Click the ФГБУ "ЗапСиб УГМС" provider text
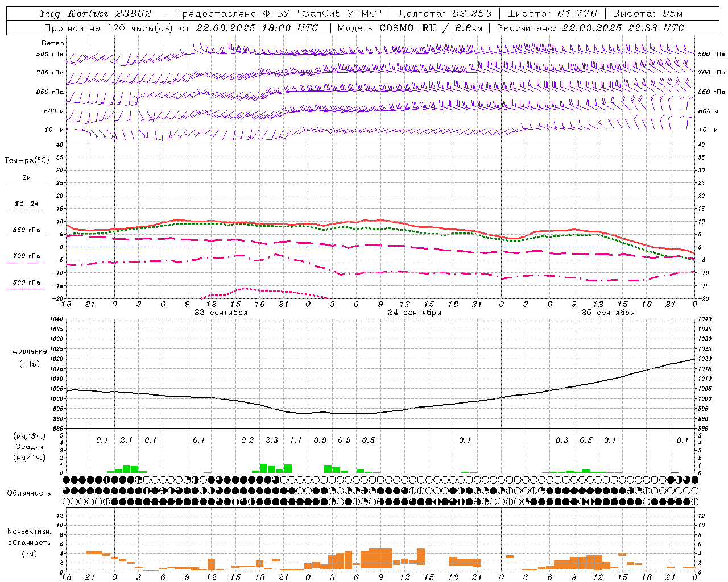The width and height of the screenshot is (728, 582). pyautogui.click(x=322, y=14)
